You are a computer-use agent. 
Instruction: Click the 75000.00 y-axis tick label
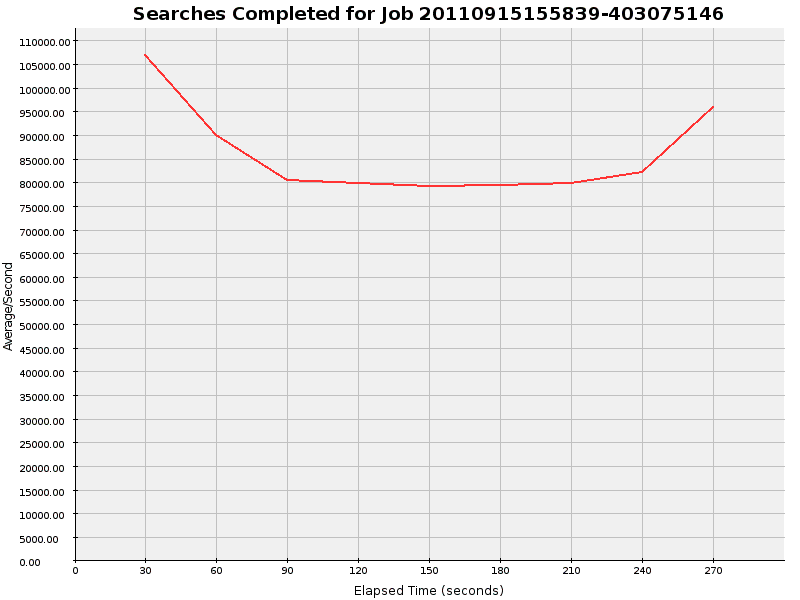pyautogui.click(x=44, y=208)
